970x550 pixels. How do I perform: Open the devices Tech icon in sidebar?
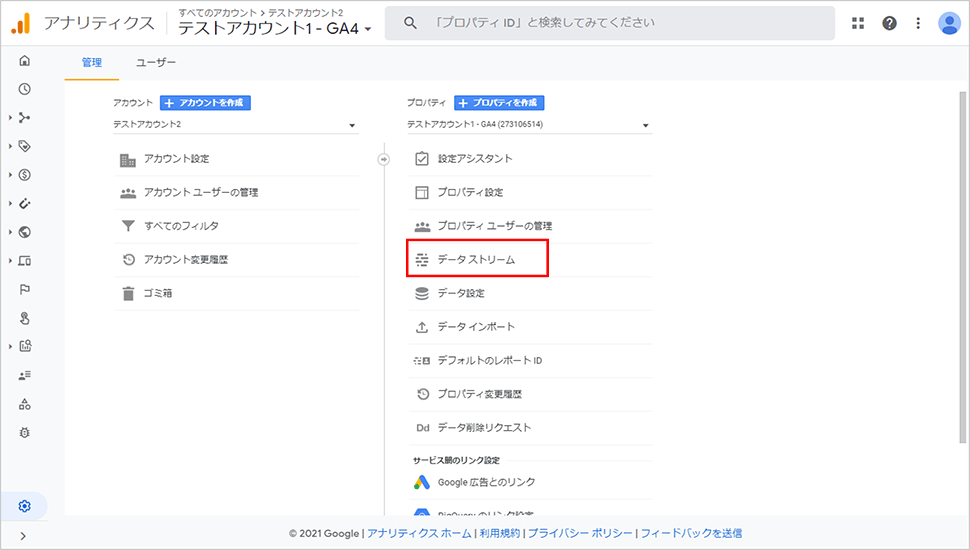click(25, 260)
